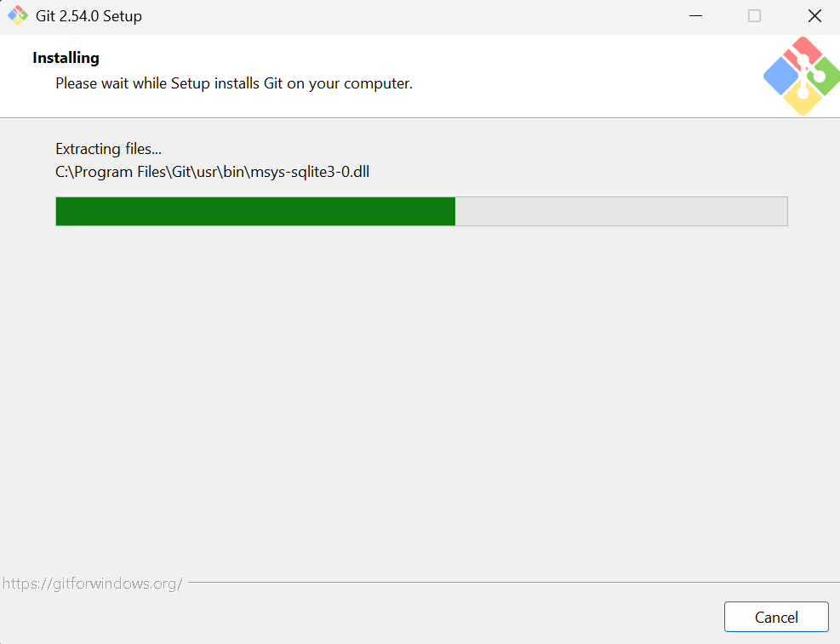Viewport: 840px width, 644px height.
Task: Select the 'Extracting files...' status text
Action: [108, 149]
